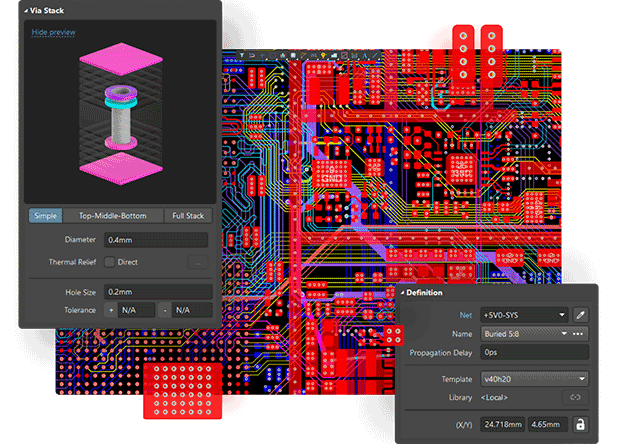The height and width of the screenshot is (444, 617).
Task: Collapse the Via Stack section triangle
Action: click(25, 9)
